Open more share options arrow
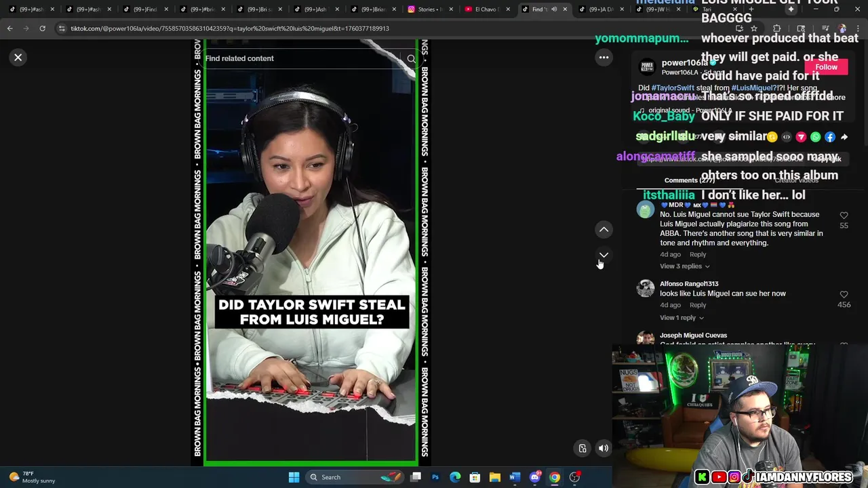 844,137
